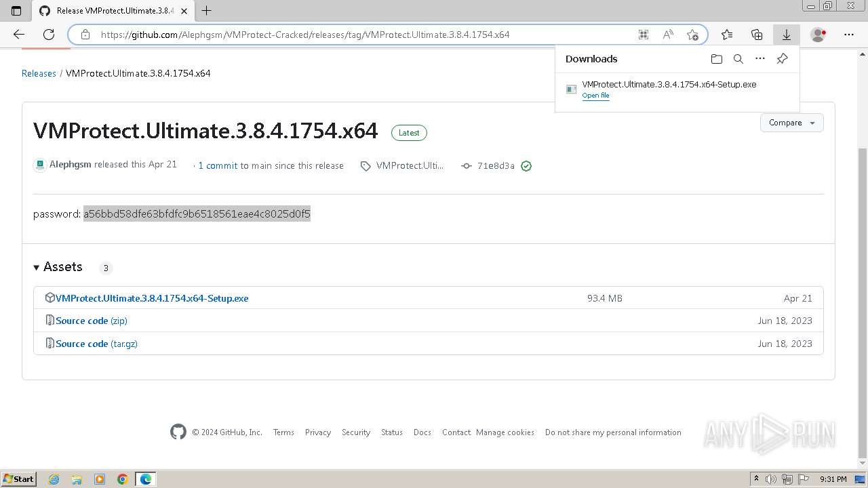Open Read aloud from address bar

point(668,35)
